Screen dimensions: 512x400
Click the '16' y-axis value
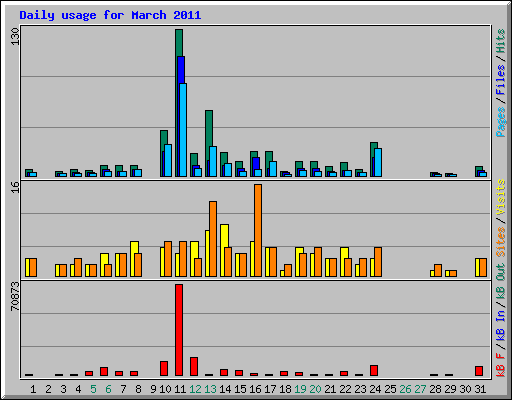pos(15,187)
